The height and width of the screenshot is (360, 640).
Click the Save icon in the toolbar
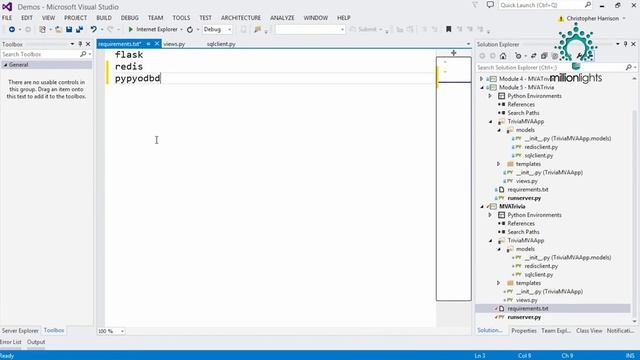69,29
